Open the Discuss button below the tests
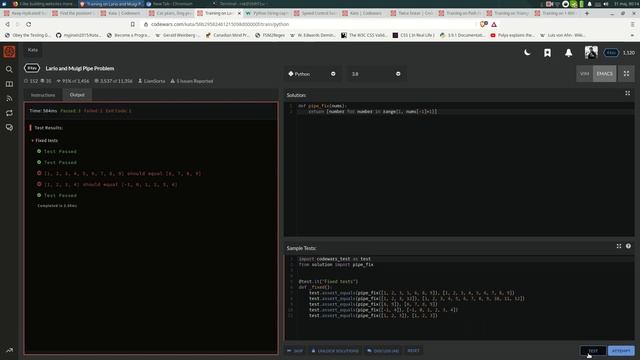640x360 pixels. click(x=383, y=351)
